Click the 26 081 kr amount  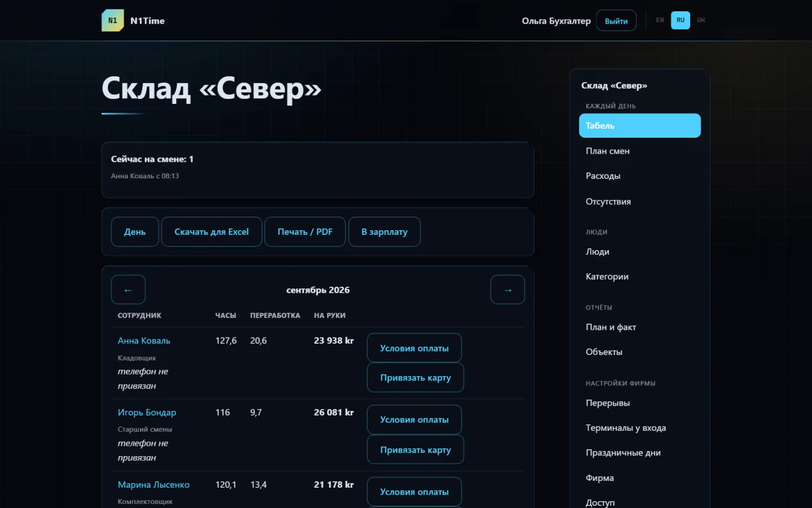click(334, 413)
